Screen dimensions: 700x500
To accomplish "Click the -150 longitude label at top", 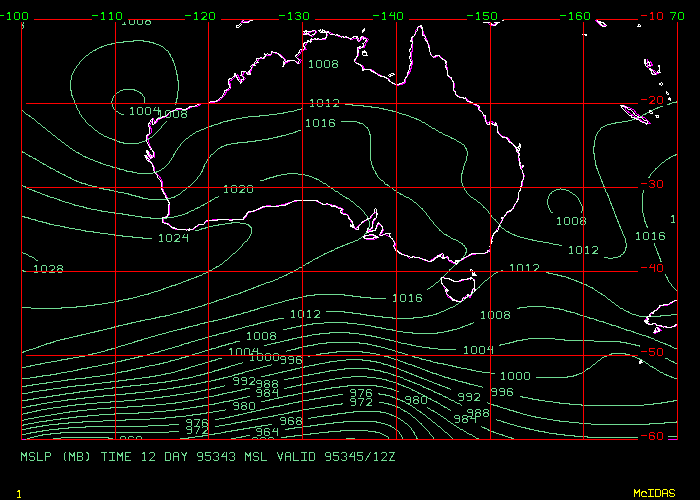I will coord(485,16).
